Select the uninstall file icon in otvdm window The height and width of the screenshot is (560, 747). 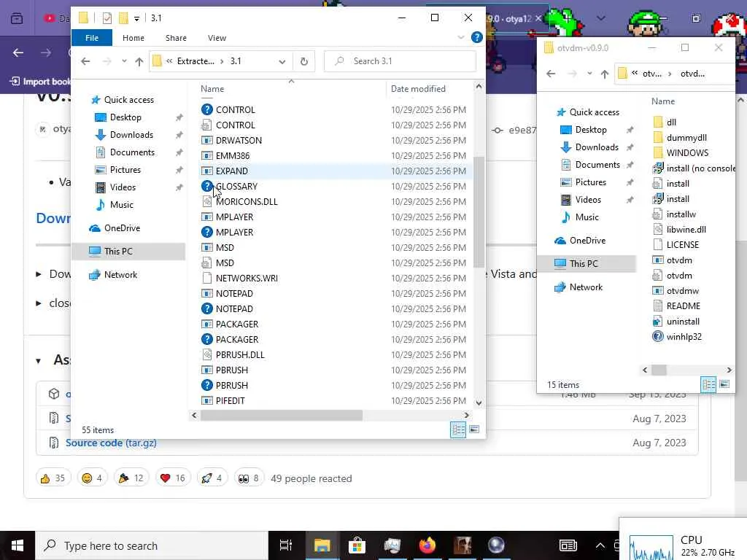pos(658,322)
